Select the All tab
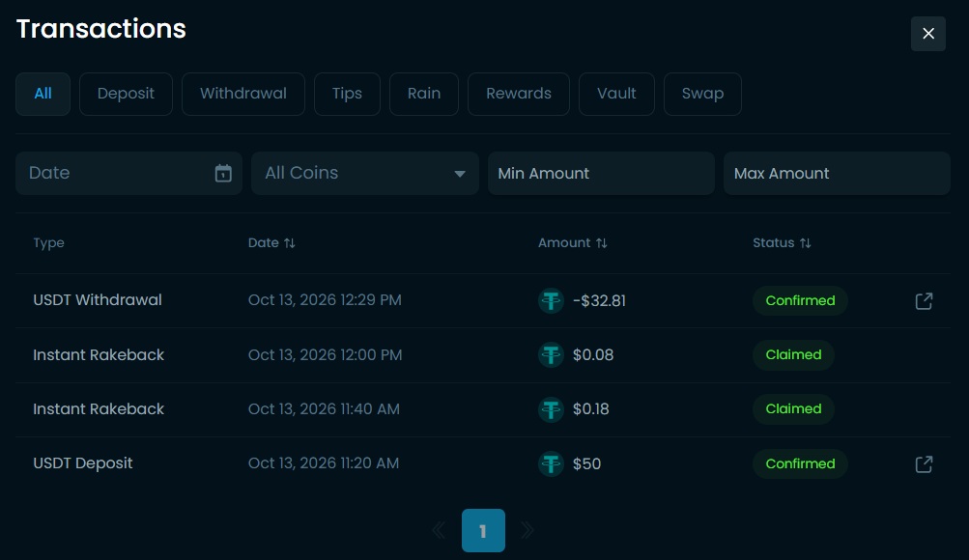The height and width of the screenshot is (560, 969). [x=43, y=94]
